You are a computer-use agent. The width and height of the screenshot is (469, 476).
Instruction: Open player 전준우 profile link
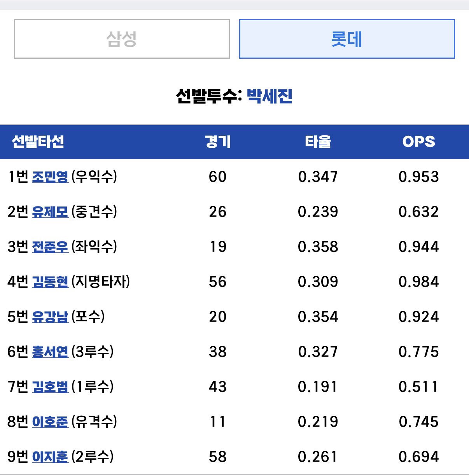tap(50, 247)
